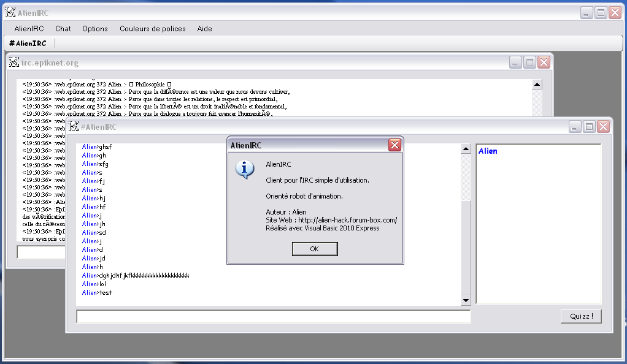Open the Couleurs de polices menu
Image resolution: width=627 pixels, height=364 pixels.
[x=153, y=29]
